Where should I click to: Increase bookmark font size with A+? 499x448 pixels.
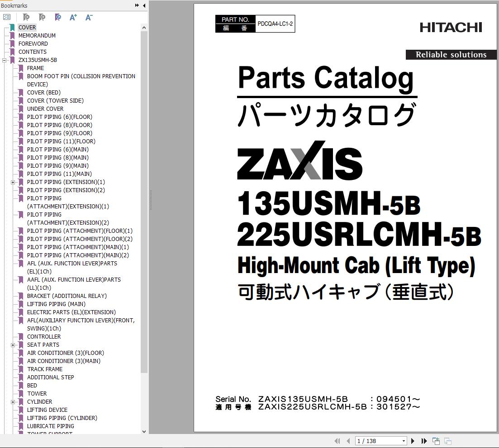(x=73, y=17)
